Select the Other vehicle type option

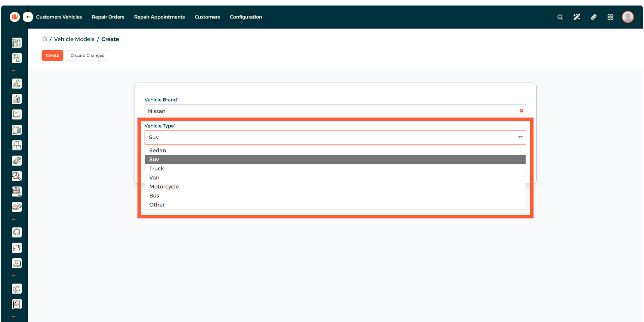157,205
